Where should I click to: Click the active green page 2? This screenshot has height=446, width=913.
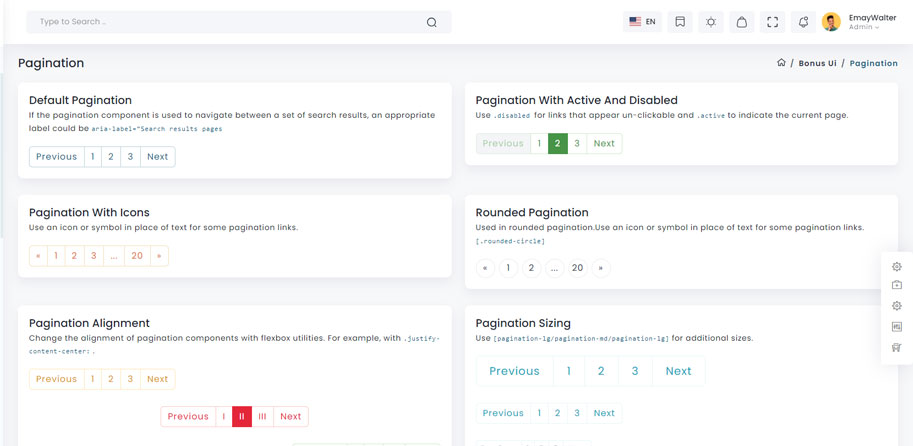pos(558,143)
